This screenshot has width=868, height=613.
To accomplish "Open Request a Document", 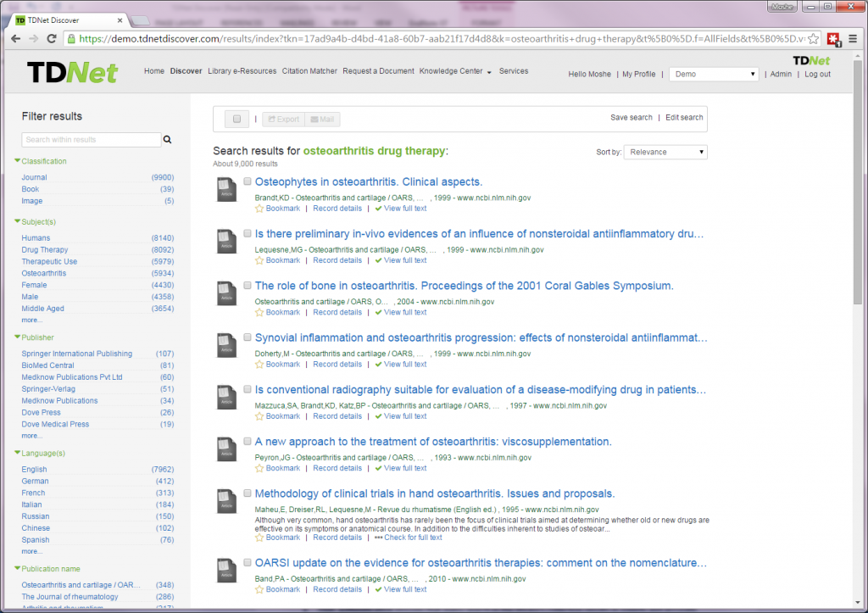I will click(x=378, y=71).
